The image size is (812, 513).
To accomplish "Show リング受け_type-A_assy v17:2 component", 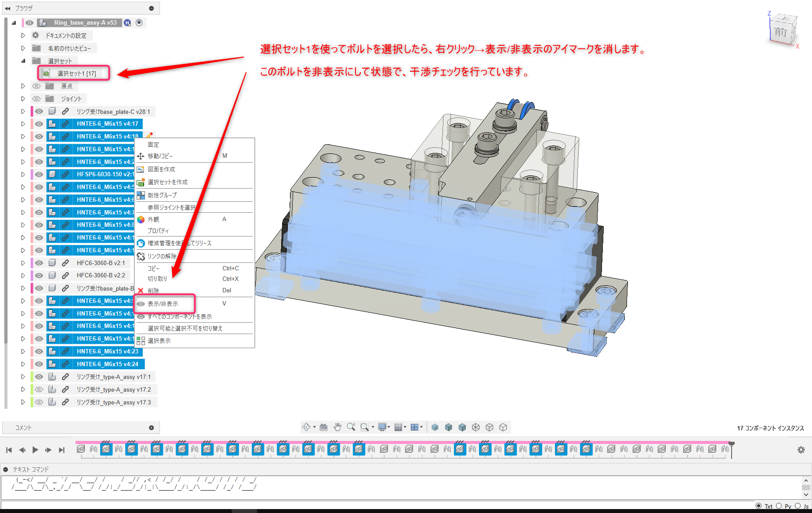I will (x=39, y=389).
